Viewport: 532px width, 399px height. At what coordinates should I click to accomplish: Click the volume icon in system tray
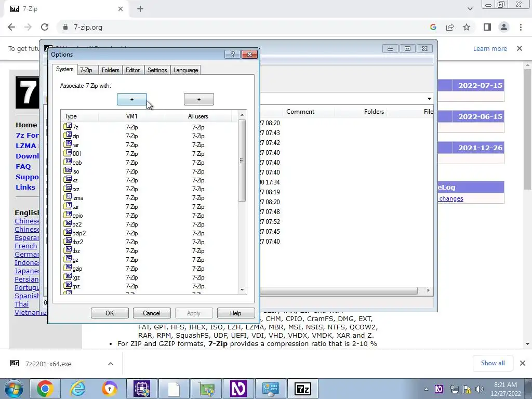point(480,389)
